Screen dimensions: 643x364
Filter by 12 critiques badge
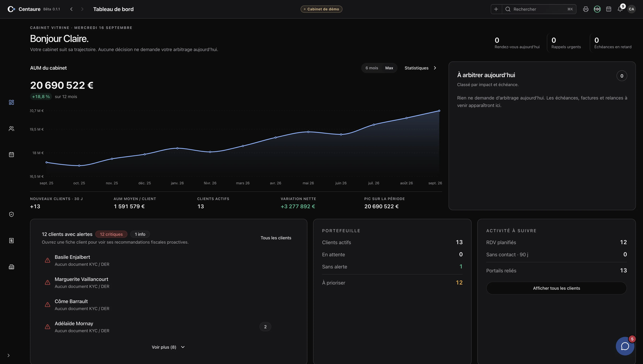tap(111, 234)
